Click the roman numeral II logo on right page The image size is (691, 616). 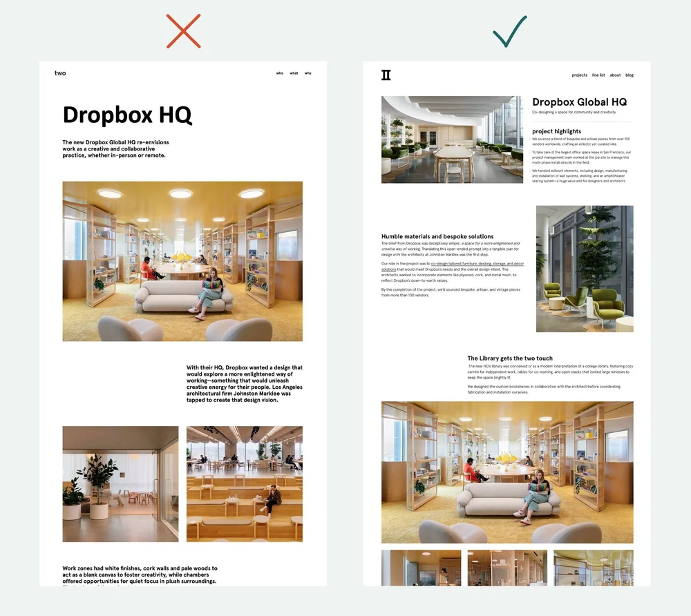(386, 75)
